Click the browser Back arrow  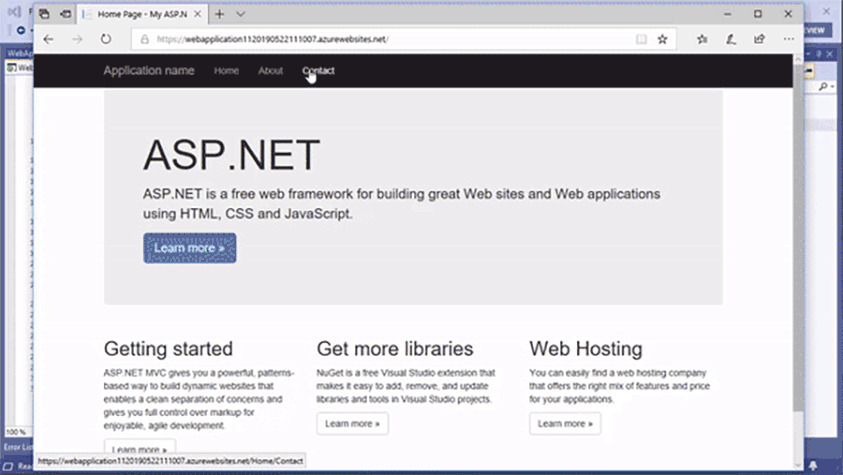pyautogui.click(x=47, y=39)
